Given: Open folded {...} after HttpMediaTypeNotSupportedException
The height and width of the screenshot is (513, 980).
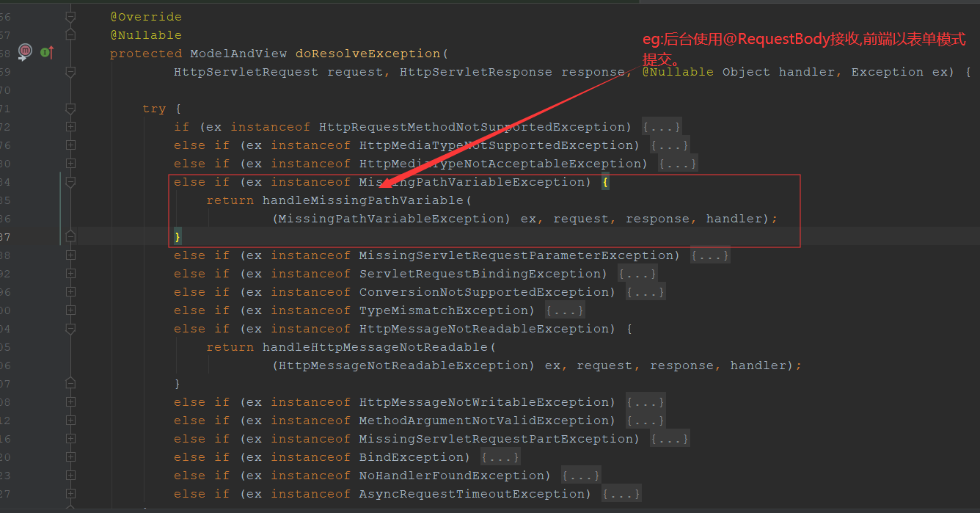Looking at the screenshot, I should click(x=670, y=145).
